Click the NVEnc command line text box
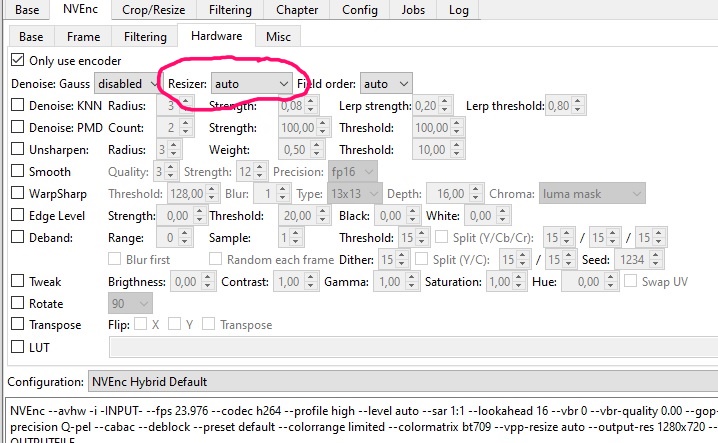 click(360, 418)
